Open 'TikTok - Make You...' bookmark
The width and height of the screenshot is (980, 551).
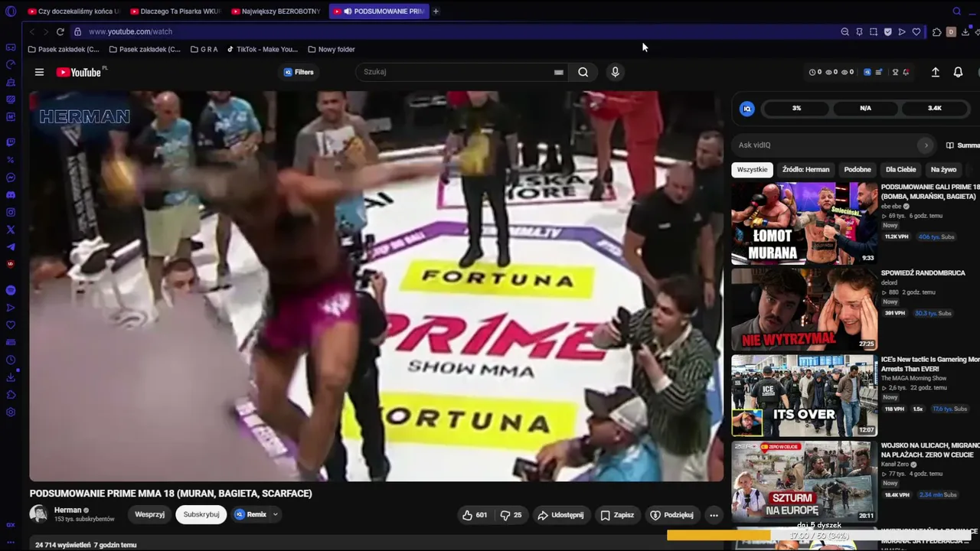point(263,50)
